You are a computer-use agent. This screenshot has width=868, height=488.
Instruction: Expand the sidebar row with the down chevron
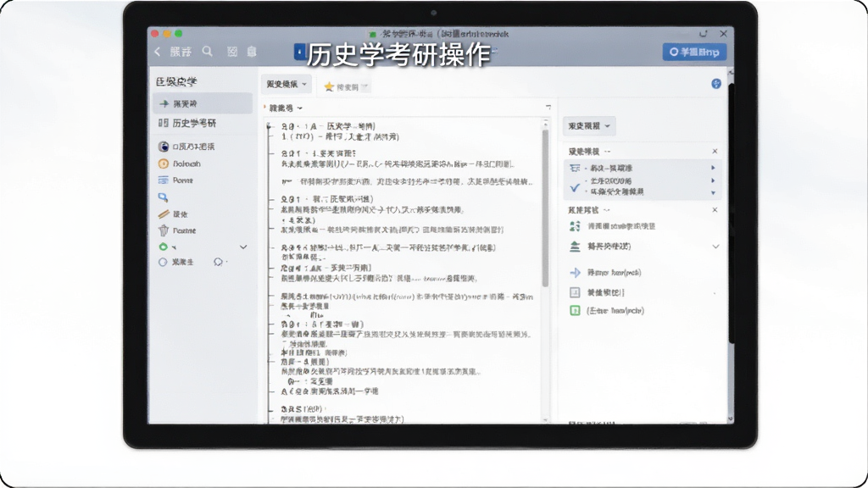pos(243,247)
